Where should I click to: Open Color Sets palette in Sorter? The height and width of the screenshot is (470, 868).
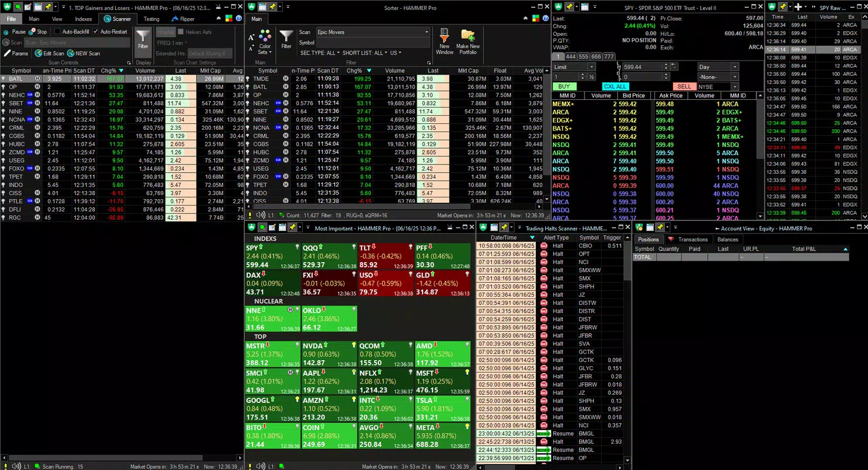(x=265, y=42)
